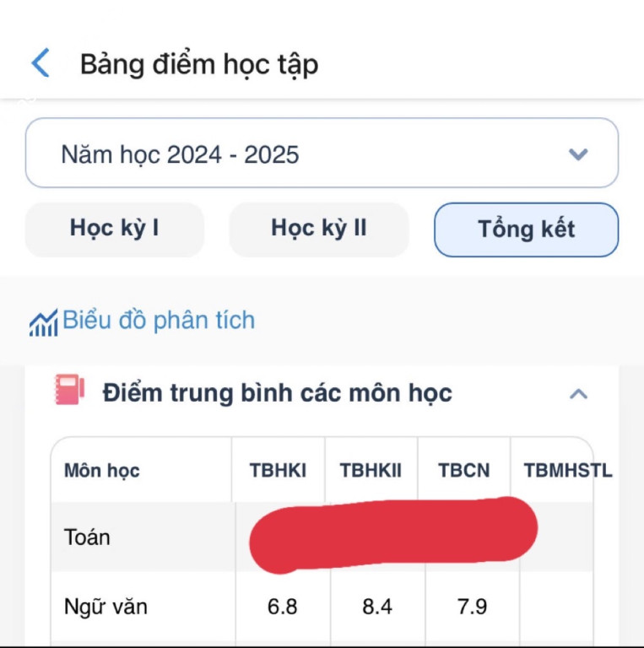Click the Bảng điểm học tập title
The height and width of the screenshot is (648, 644).
(199, 65)
